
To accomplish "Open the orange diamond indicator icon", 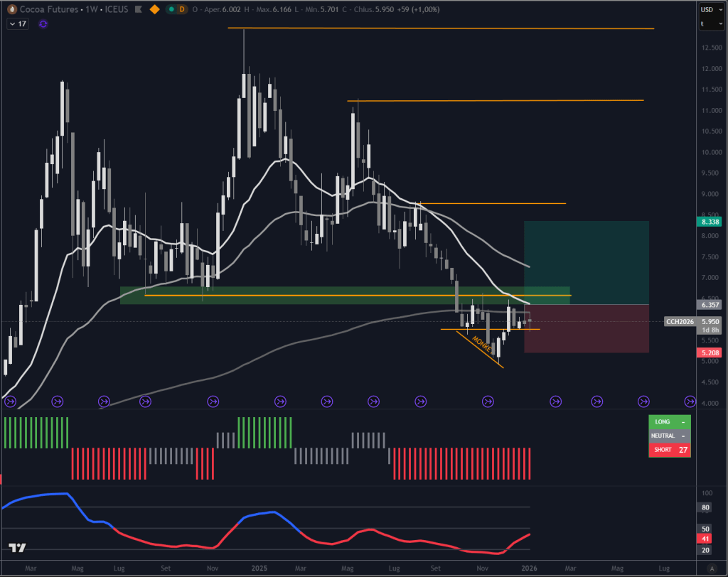I will click(x=155, y=10).
